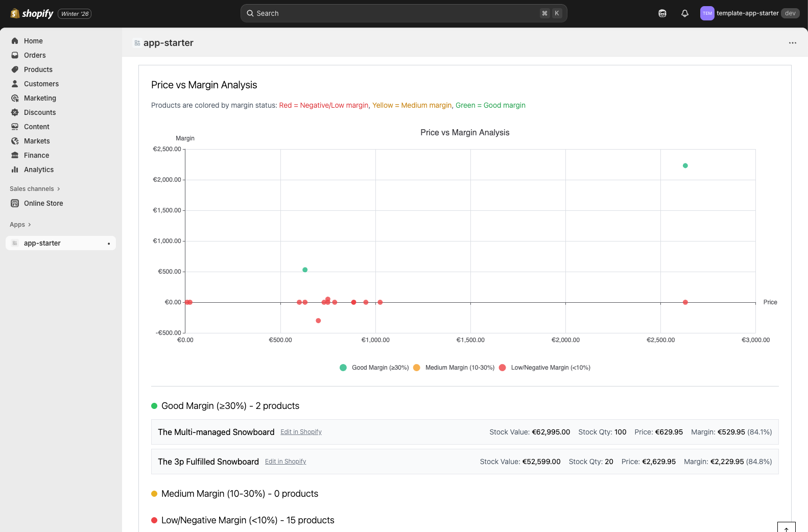This screenshot has height=532, width=808.
Task: Go to Products in the sidebar
Action: [38, 69]
